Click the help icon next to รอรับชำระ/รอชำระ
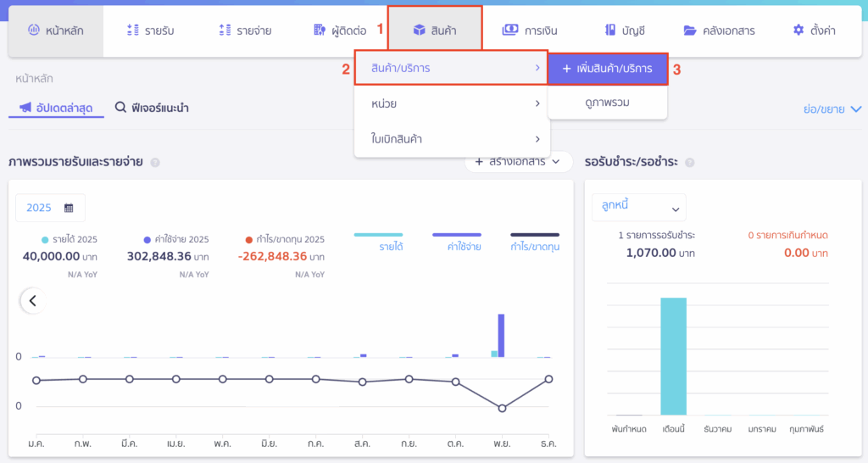Viewport: 868px width, 463px height. [x=689, y=163]
